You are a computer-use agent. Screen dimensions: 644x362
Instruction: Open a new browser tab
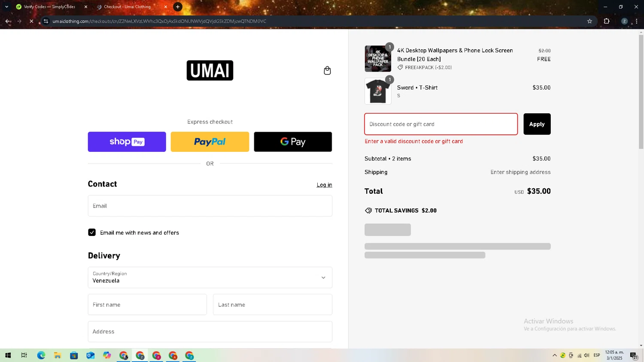[x=178, y=7]
